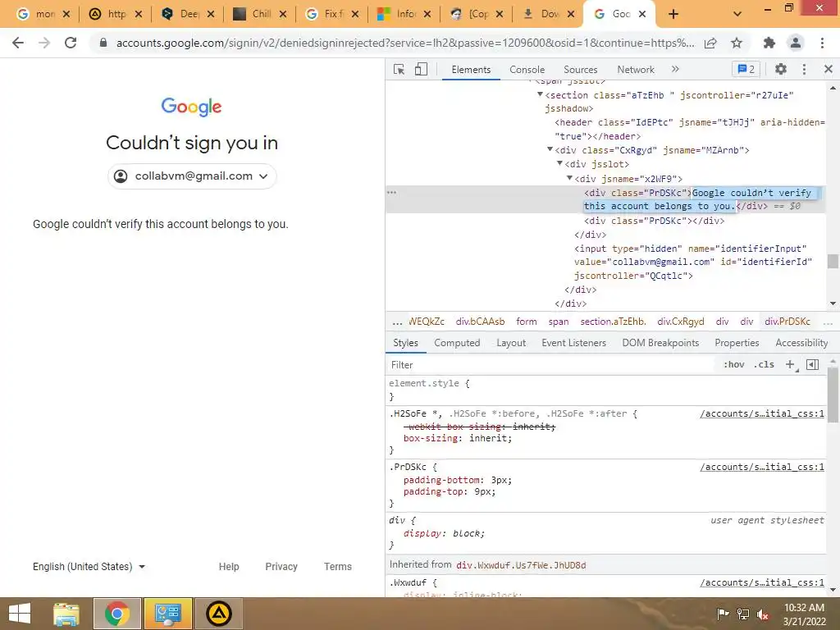
Task: Click the address bar URL
Action: pos(405,43)
